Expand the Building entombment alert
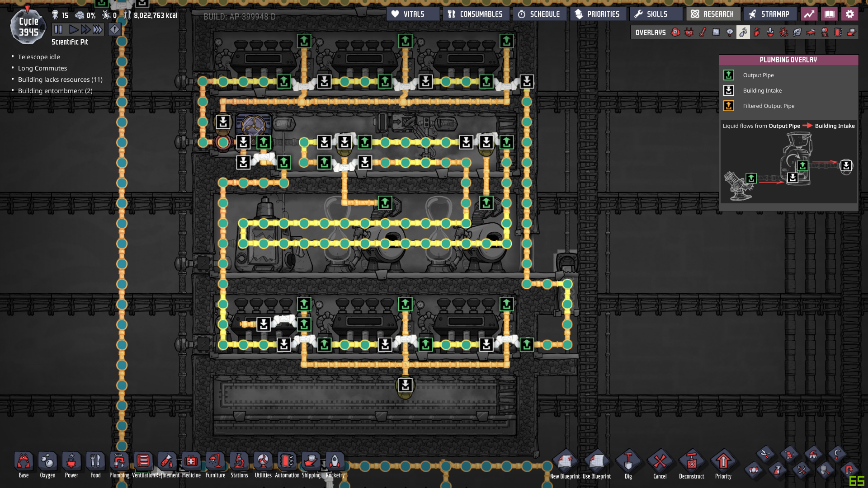This screenshot has width=868, height=488. [55, 91]
